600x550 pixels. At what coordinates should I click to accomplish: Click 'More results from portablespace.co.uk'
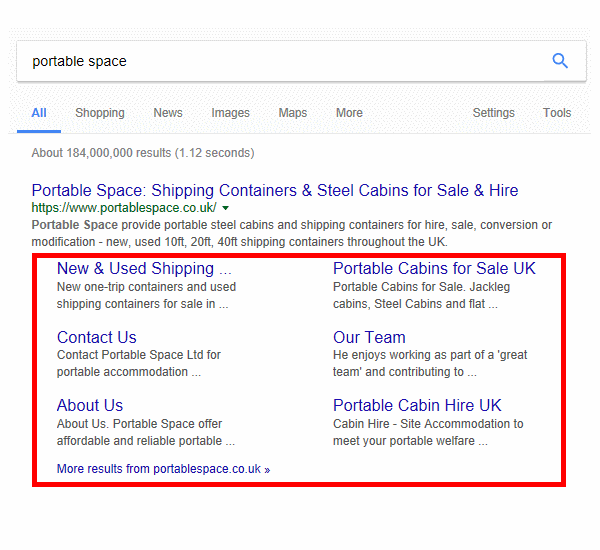coord(163,469)
